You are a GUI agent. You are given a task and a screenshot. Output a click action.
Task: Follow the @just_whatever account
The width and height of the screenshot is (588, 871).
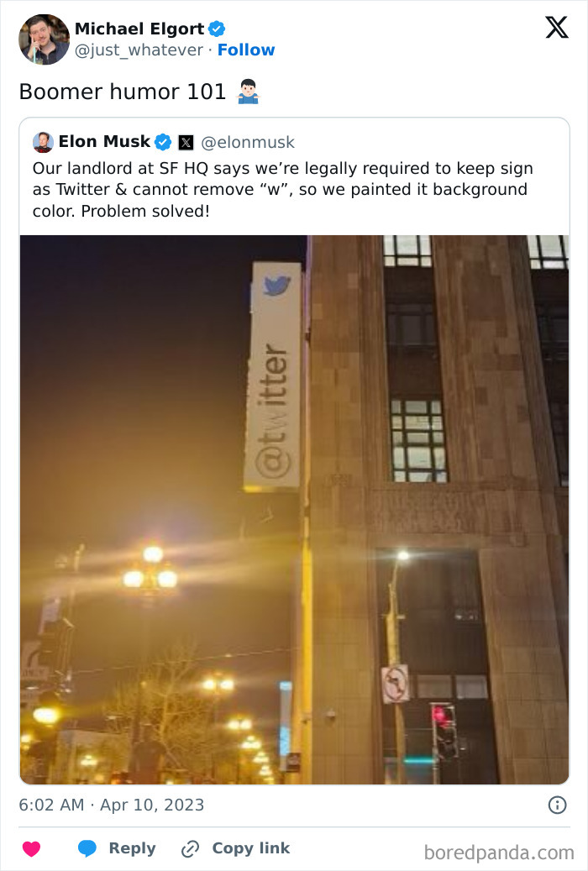246,50
